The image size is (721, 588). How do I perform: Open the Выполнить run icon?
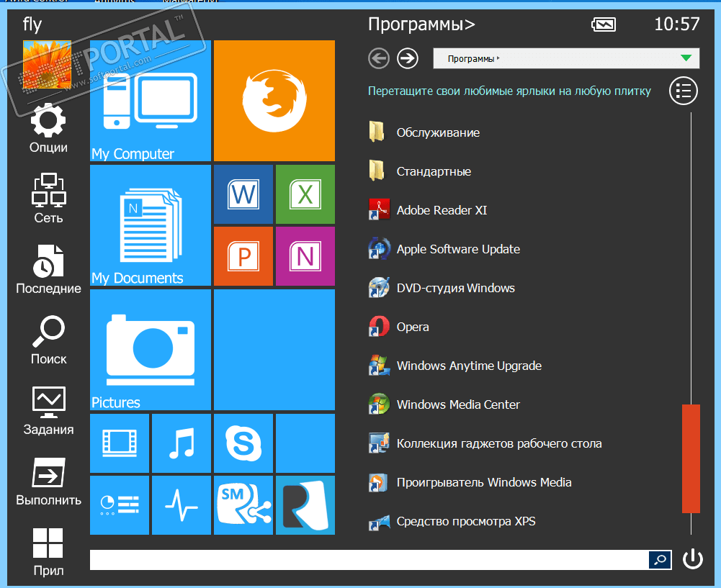(48, 481)
